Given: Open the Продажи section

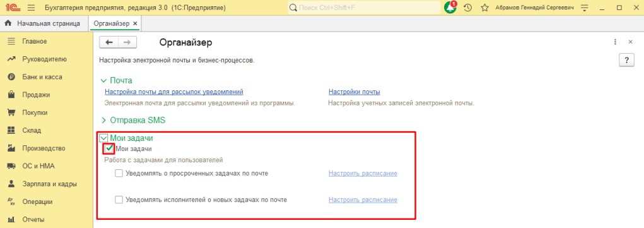Looking at the screenshot, I should (x=36, y=95).
